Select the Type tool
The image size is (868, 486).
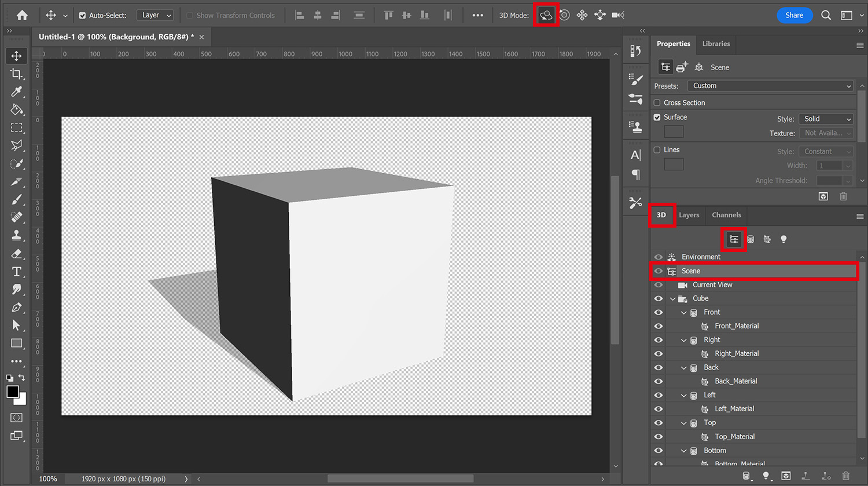pyautogui.click(x=16, y=272)
